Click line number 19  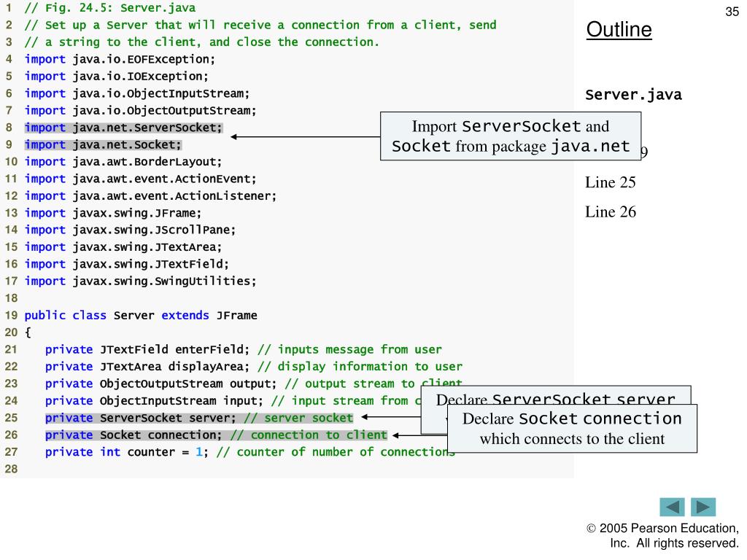11,315
